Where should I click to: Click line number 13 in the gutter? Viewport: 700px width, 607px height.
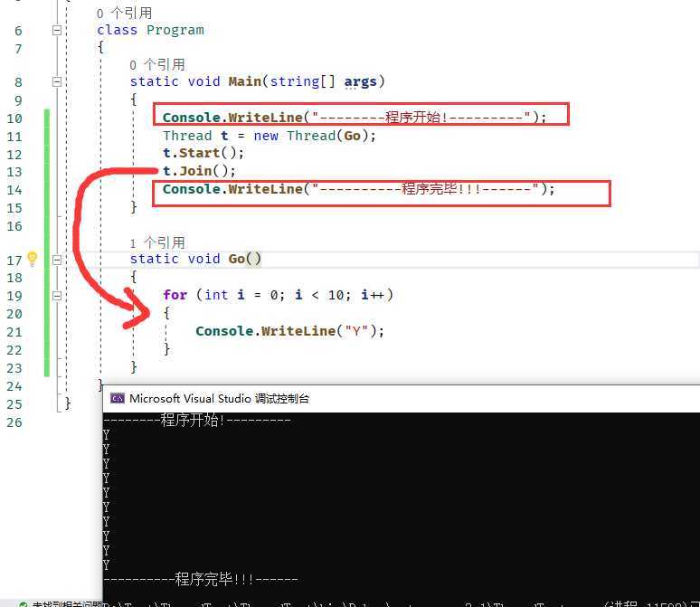[x=14, y=173]
